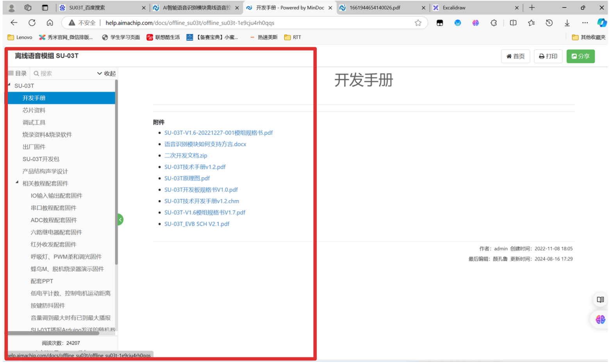Open SU-03T技术手册v1.2.pdf attachment
This screenshot has height=364, width=610.
[x=195, y=167]
